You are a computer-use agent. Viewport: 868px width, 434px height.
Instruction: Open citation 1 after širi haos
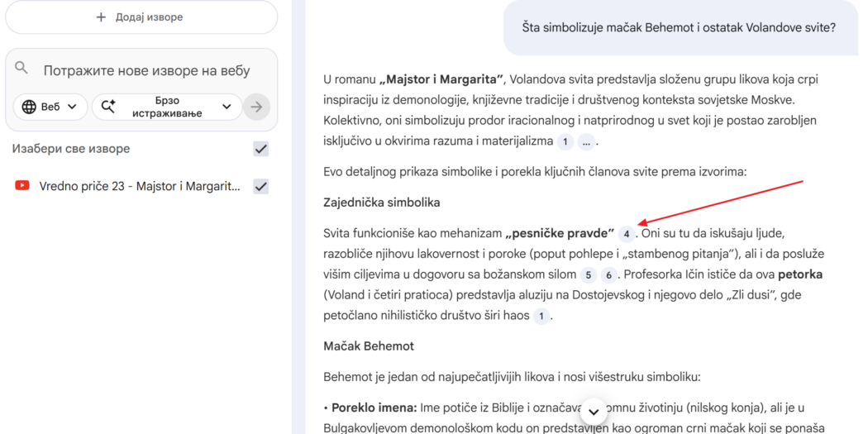(541, 316)
